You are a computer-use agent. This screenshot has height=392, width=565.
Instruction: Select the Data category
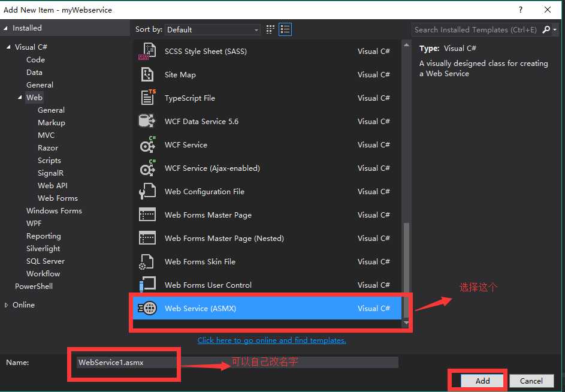(x=34, y=73)
